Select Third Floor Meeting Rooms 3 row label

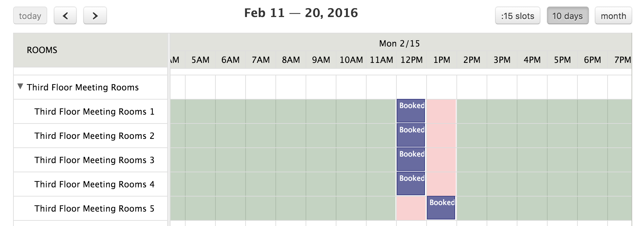[x=94, y=160]
